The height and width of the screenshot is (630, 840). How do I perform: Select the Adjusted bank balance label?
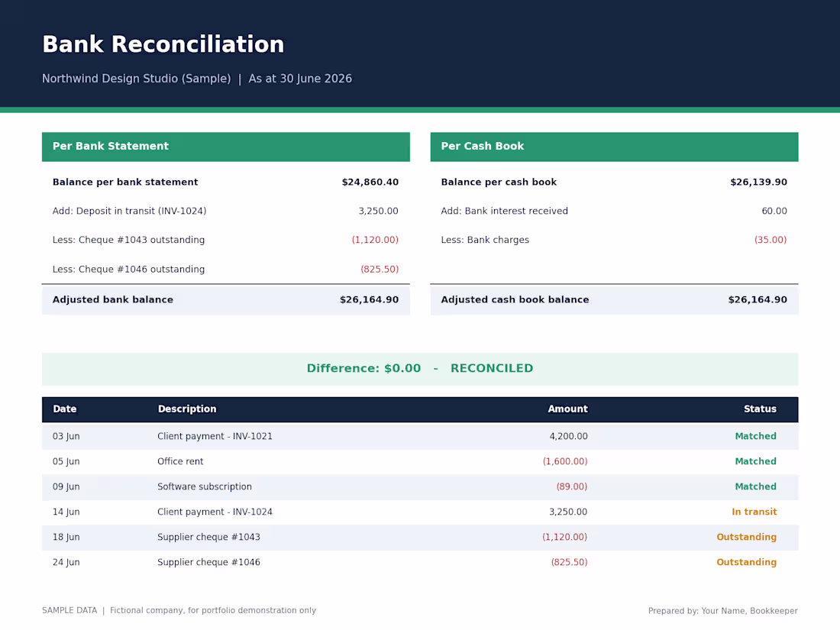click(x=113, y=300)
